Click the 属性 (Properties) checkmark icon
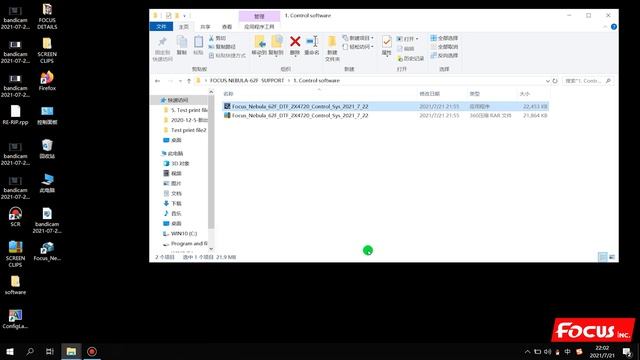The height and width of the screenshot is (360, 640). pos(387,41)
